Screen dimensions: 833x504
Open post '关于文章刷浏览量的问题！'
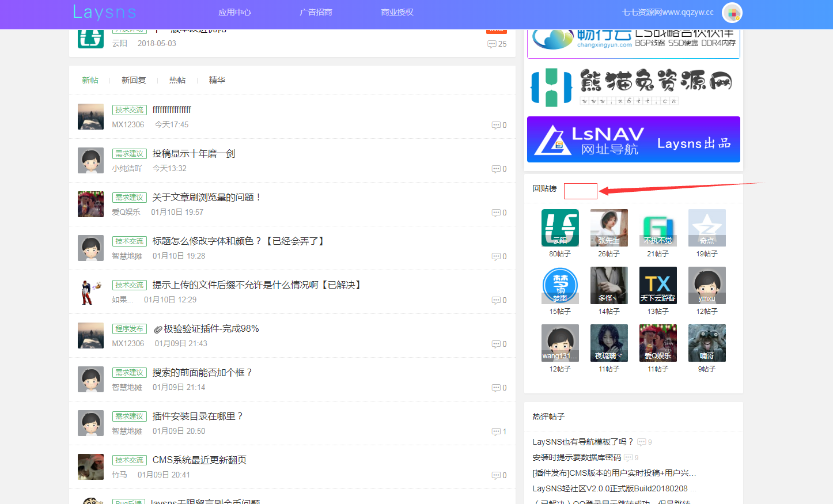(207, 198)
